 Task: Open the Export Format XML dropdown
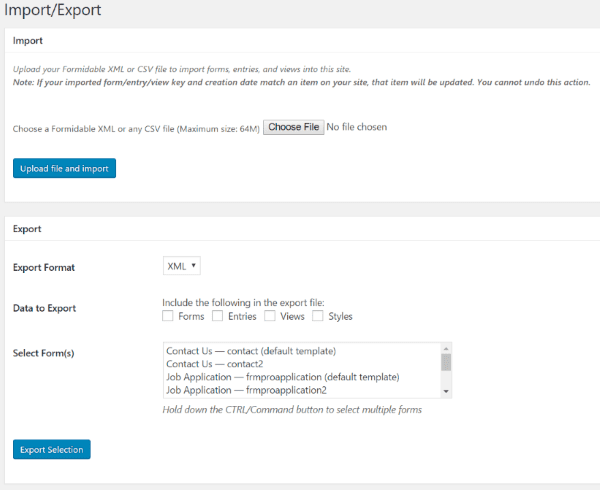coord(182,266)
